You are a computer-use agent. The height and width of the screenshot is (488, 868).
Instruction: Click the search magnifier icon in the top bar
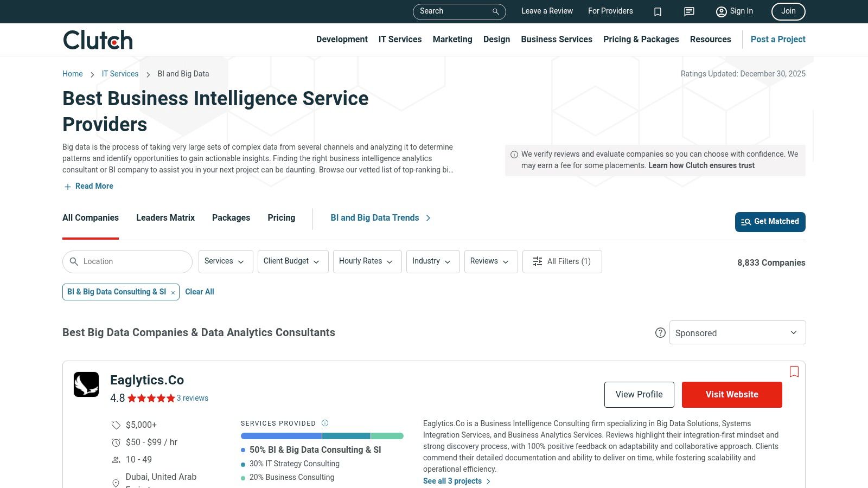494,11
